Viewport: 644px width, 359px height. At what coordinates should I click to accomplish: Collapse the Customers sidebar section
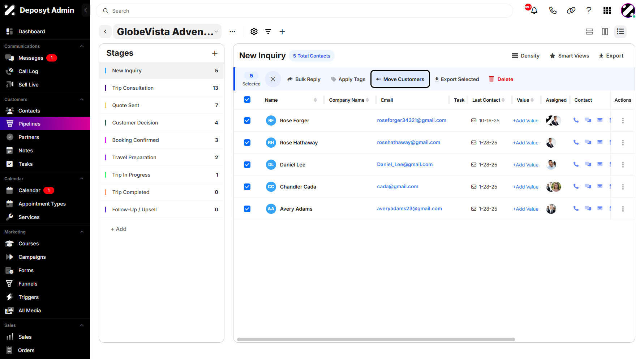(x=82, y=100)
